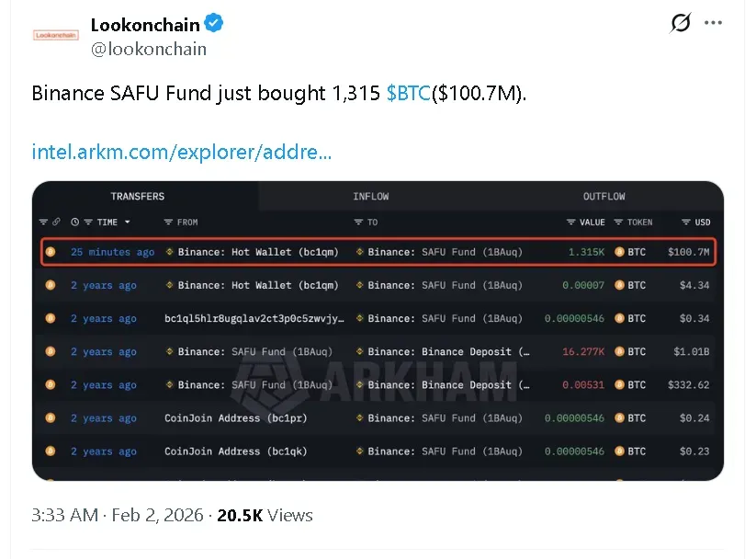756x559 pixels.
Task: Click the Bitcoin icon in the highlighted row
Action: pyautogui.click(x=50, y=252)
